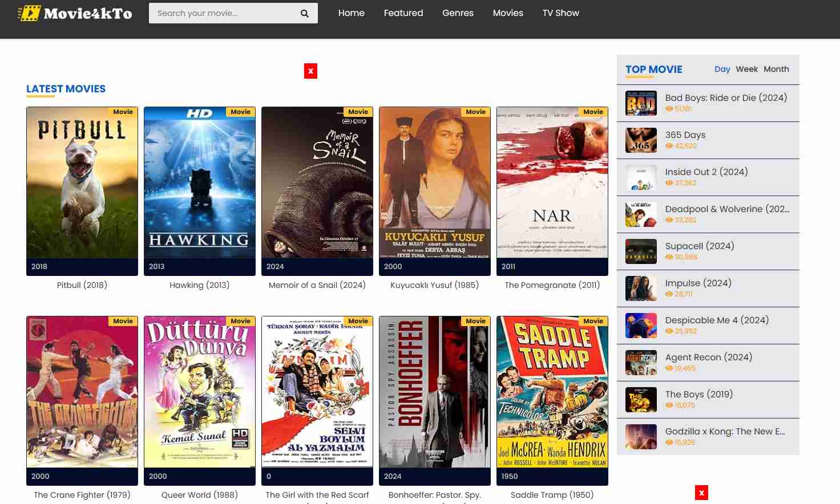Open the TV Show dropdown
The image size is (840, 504).
561,13
